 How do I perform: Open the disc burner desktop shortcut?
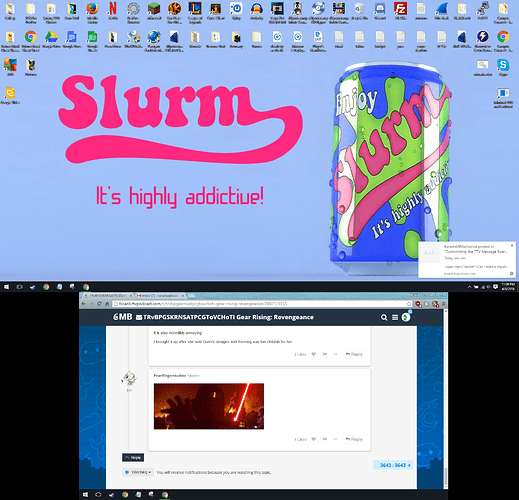pos(318,12)
